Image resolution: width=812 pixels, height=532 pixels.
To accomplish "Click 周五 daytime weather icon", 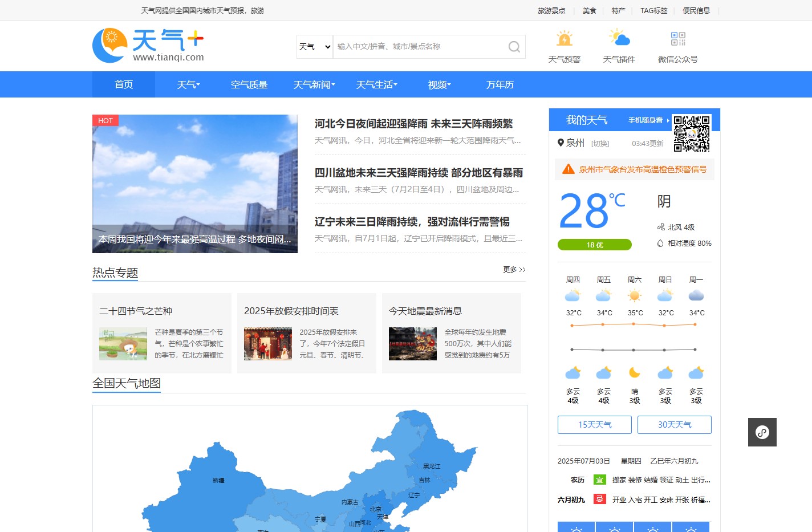I will click(604, 295).
